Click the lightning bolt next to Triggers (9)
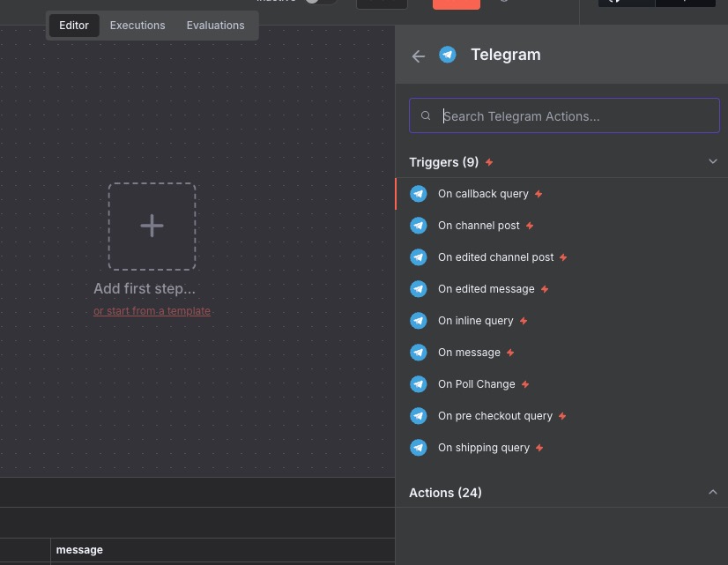728x565 pixels. 489,162
